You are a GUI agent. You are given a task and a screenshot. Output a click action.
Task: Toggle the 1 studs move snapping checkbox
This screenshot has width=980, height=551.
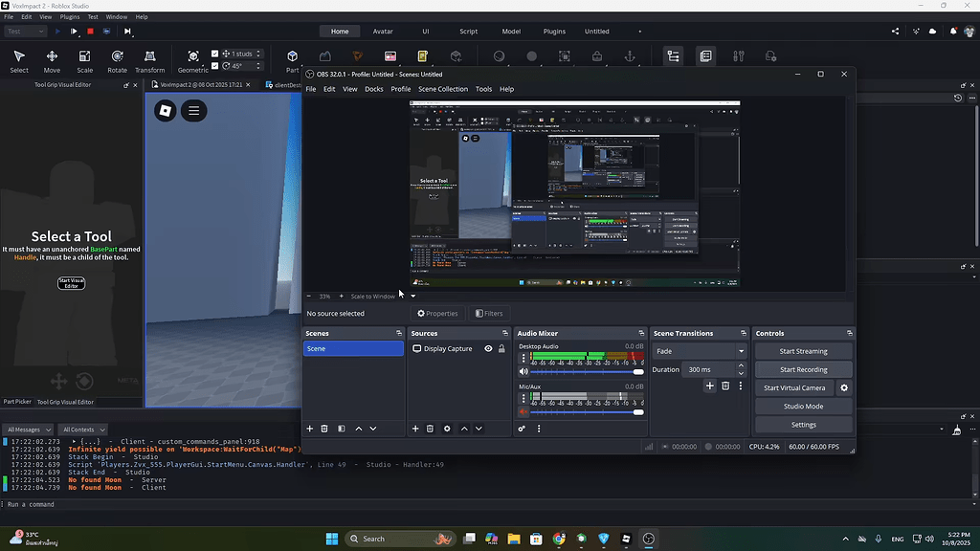point(215,54)
